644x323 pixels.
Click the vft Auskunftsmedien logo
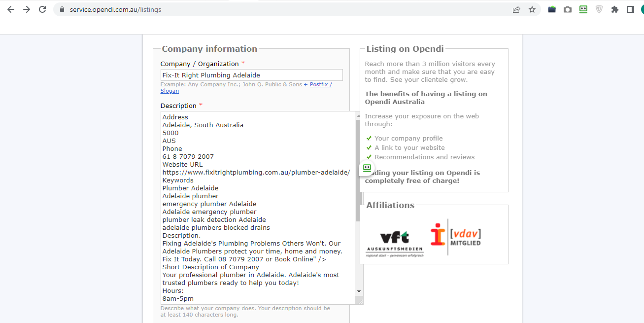pyautogui.click(x=395, y=244)
